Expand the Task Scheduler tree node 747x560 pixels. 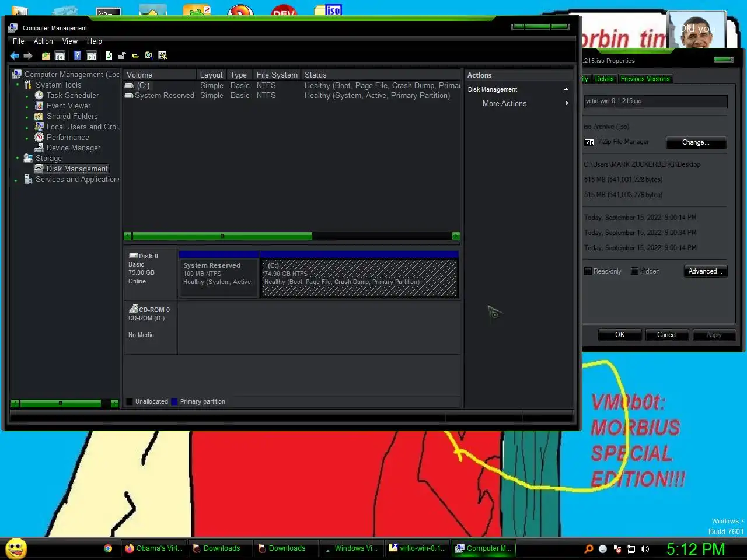pos(27,96)
